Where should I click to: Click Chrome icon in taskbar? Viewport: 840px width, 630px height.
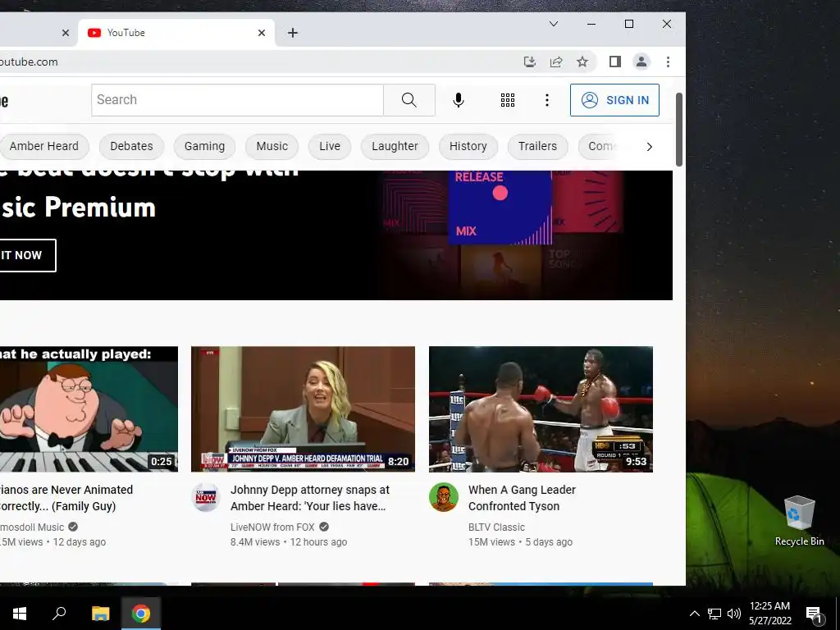pos(141,614)
